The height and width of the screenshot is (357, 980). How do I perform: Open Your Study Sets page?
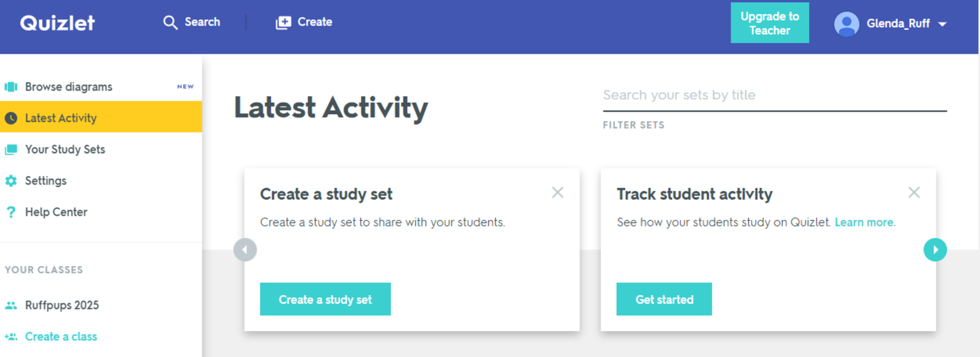click(65, 150)
